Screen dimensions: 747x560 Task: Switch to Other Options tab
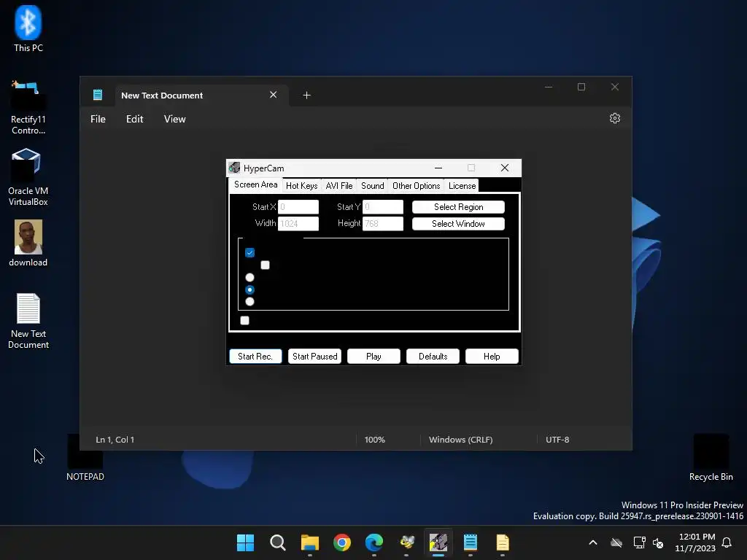(416, 186)
